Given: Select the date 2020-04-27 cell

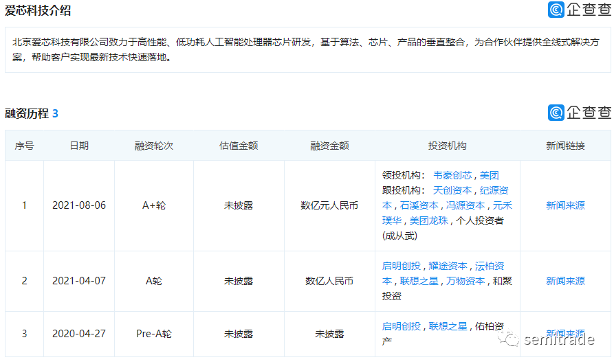Looking at the screenshot, I should tap(79, 334).
